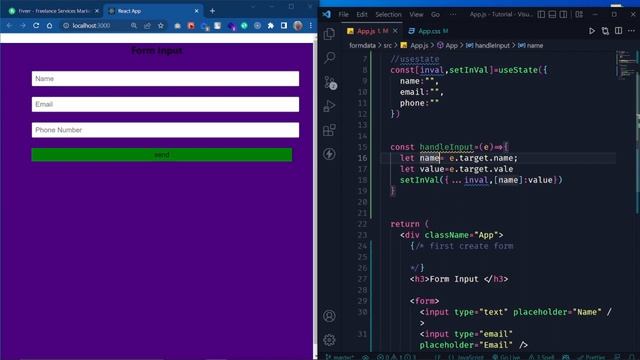Image resolution: width=640 pixels, height=360 pixels.
Task: Bookmark this page with the star
Action: [161, 25]
